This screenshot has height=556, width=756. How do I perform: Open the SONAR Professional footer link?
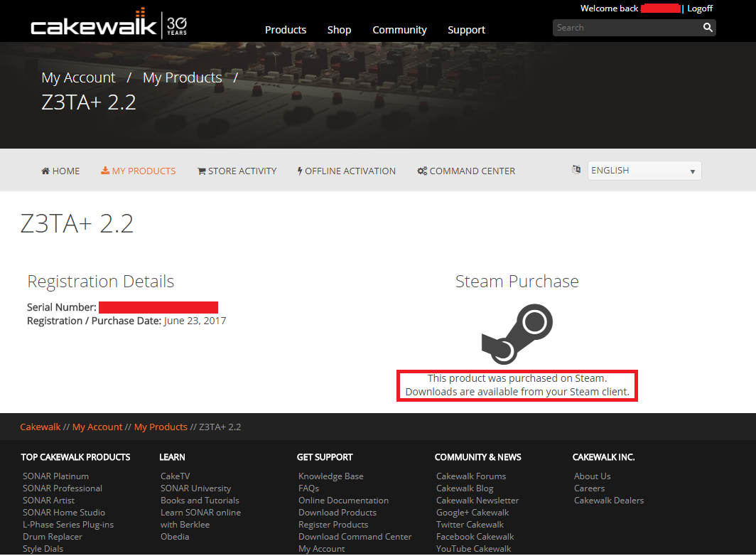coord(63,488)
